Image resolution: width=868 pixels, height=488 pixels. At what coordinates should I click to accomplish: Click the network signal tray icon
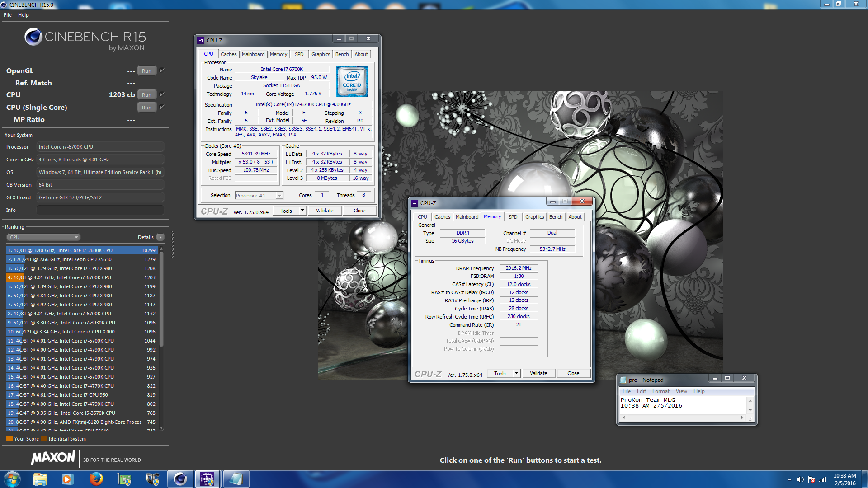(x=822, y=479)
